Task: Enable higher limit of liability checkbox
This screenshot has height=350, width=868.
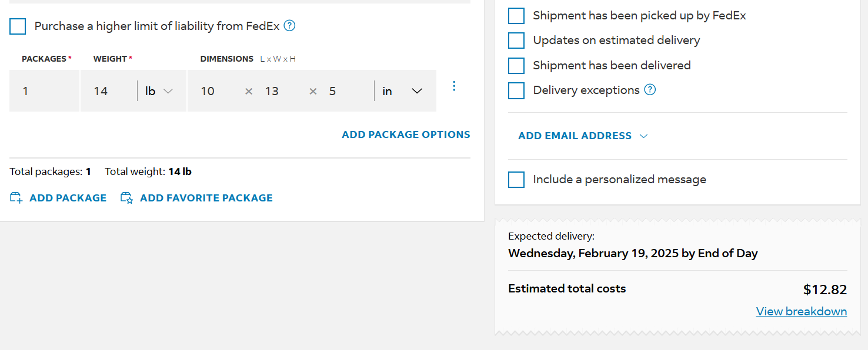Action: point(18,26)
